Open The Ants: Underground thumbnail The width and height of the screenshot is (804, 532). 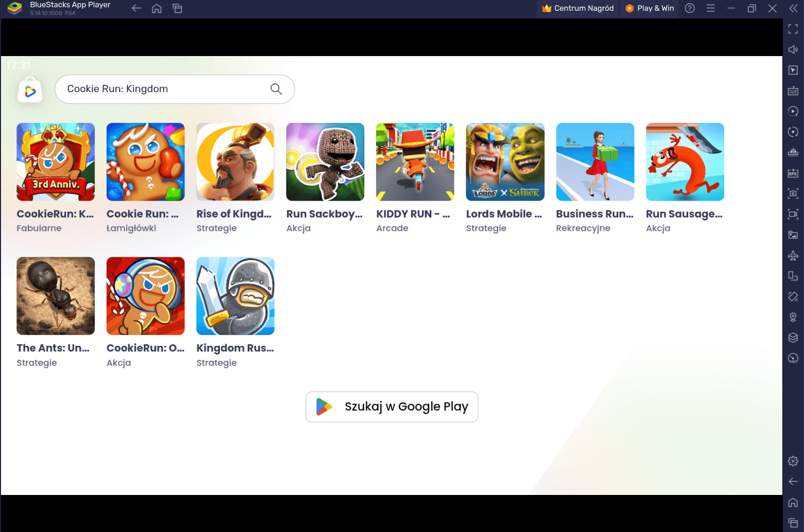[x=56, y=296]
